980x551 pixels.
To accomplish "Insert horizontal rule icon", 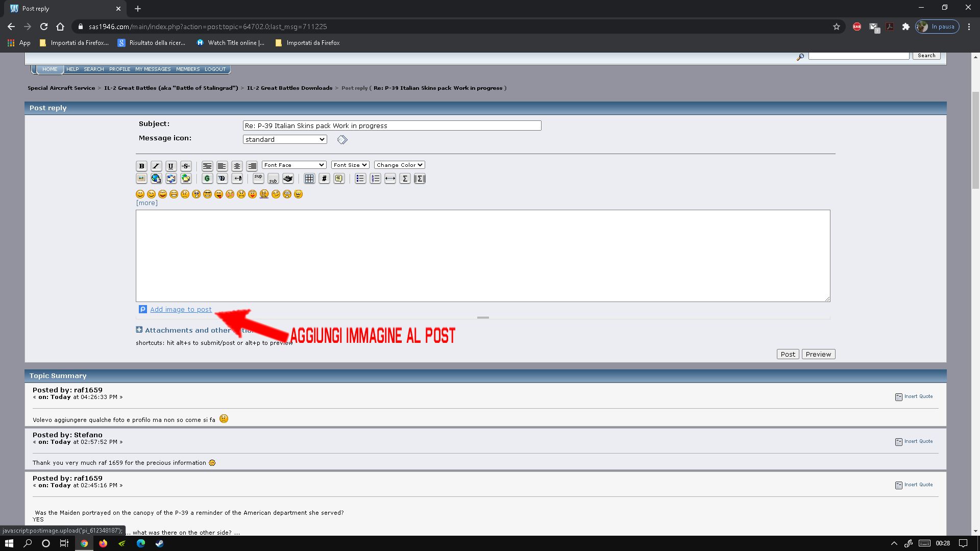I will tap(390, 179).
